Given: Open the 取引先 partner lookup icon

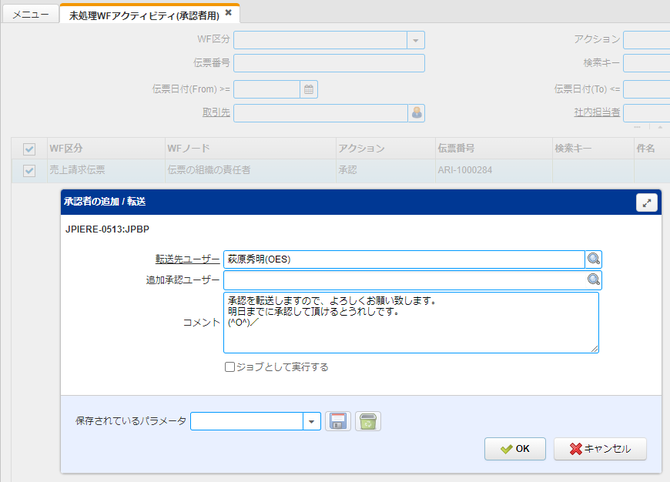Looking at the screenshot, I should pyautogui.click(x=417, y=113).
